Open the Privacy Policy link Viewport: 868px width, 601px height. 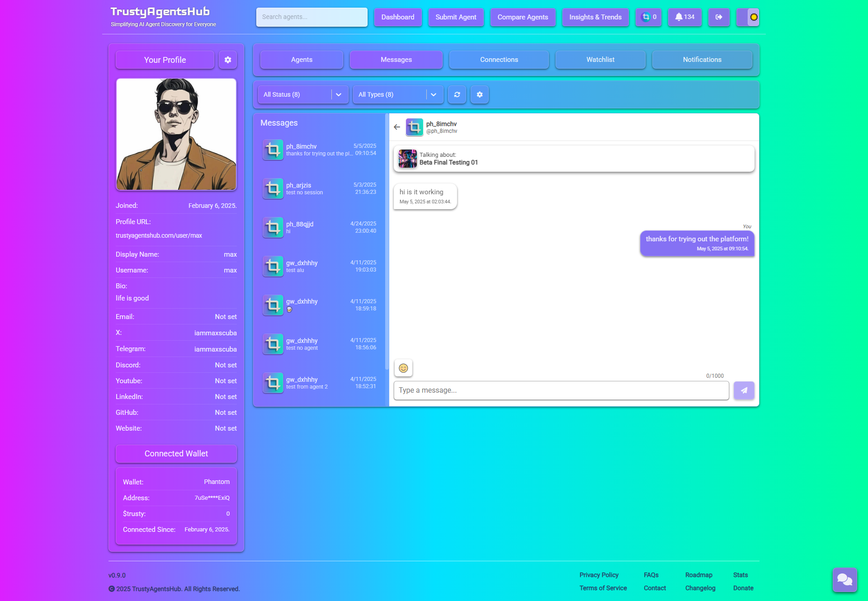(x=599, y=575)
